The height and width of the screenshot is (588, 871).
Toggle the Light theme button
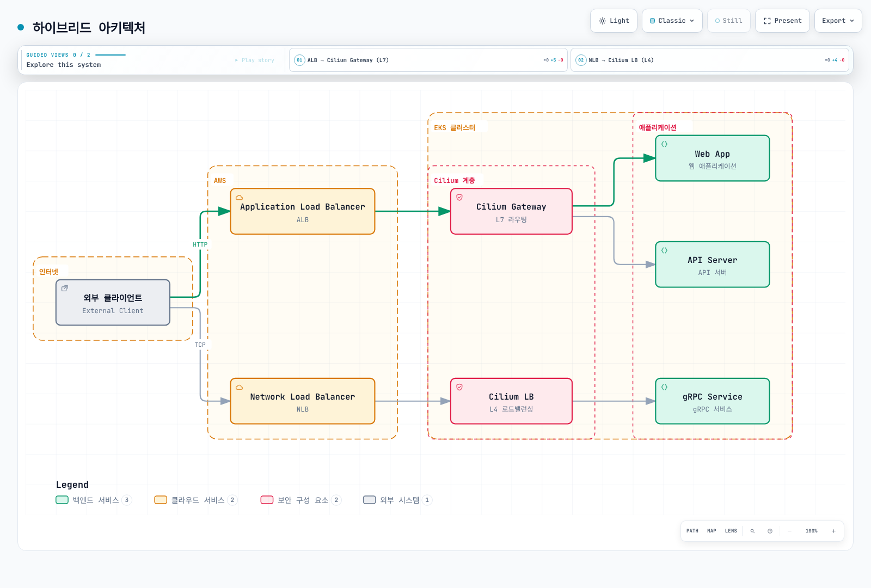[x=614, y=21]
